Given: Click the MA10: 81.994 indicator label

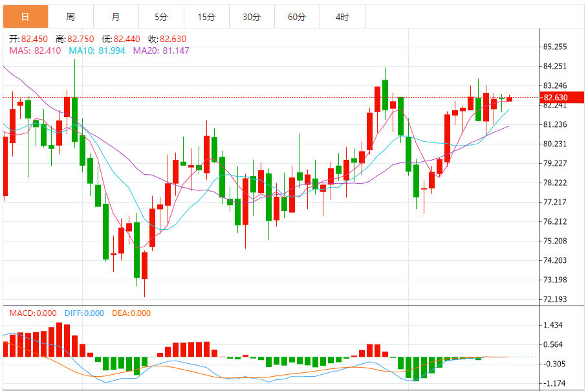Looking at the screenshot, I should click(x=97, y=50).
